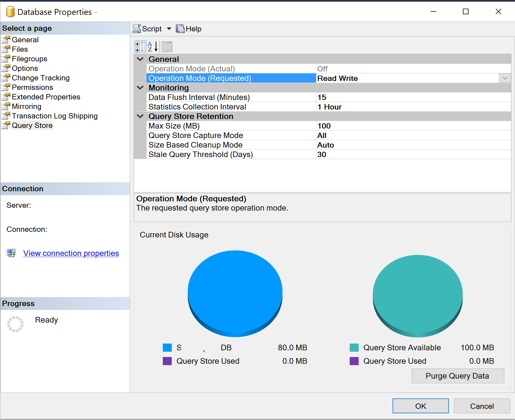515x420 pixels.
Task: Click the Script toolbar icon
Action: 136,28
